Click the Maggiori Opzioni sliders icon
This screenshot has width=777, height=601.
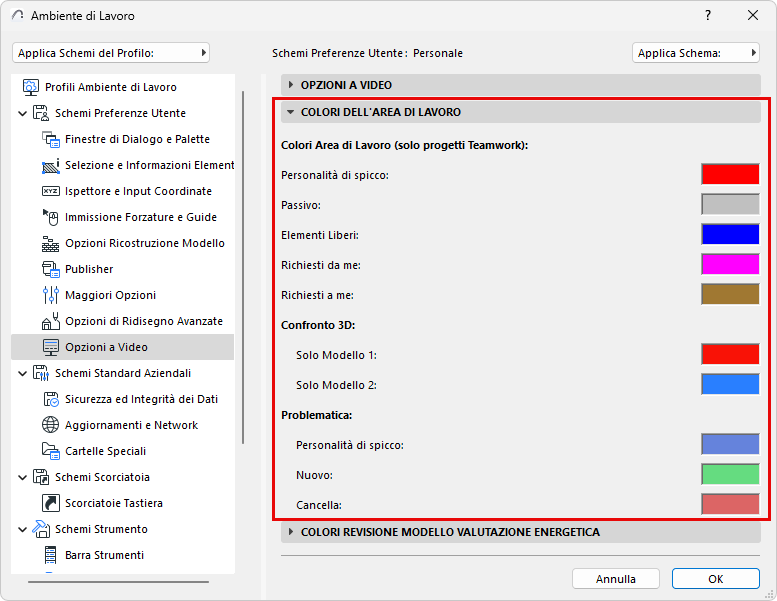(x=51, y=295)
